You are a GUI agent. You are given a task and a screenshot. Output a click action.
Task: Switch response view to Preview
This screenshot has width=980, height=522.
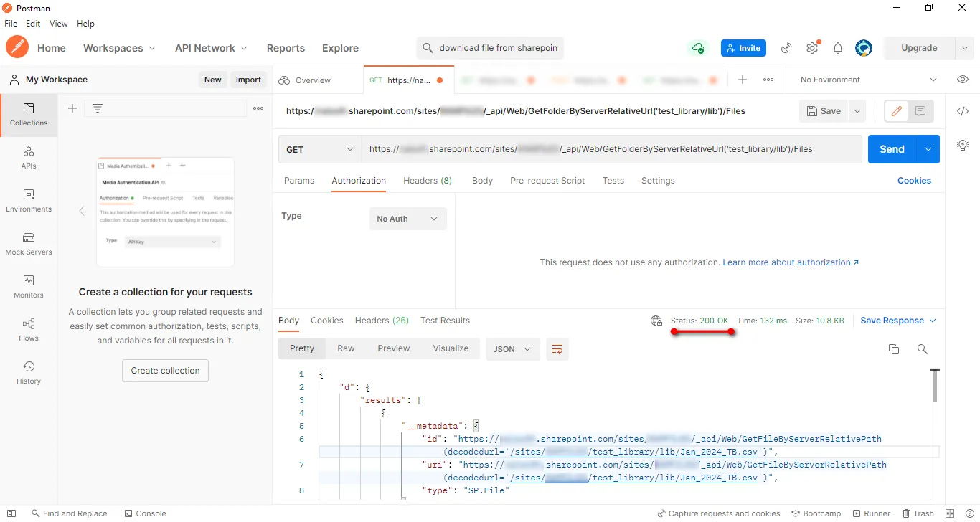click(x=394, y=348)
